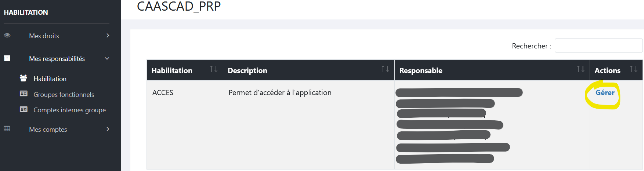
Task: Click the users icon next to Habilitation
Action: pos(23,78)
